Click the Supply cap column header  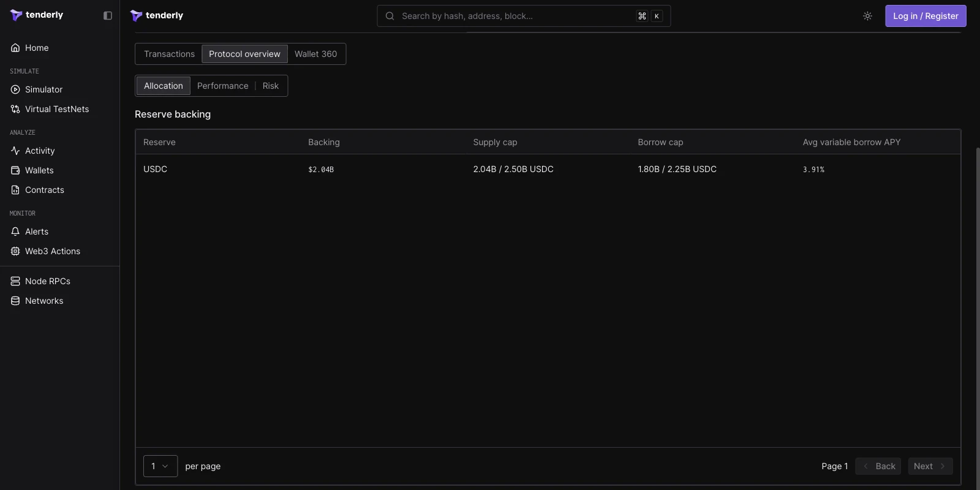(495, 142)
